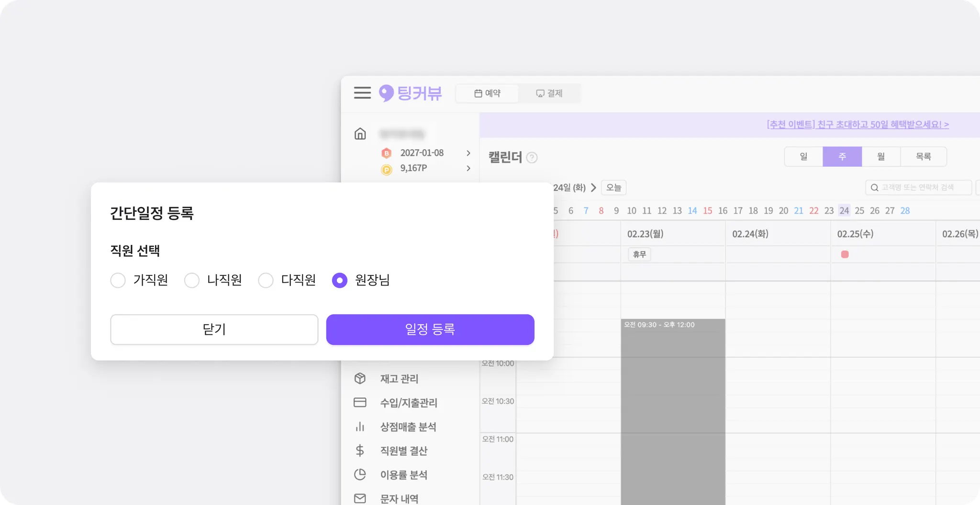The image size is (980, 505).
Task: Click the 2027-01-08 expiry date text
Action: pyautogui.click(x=422, y=153)
